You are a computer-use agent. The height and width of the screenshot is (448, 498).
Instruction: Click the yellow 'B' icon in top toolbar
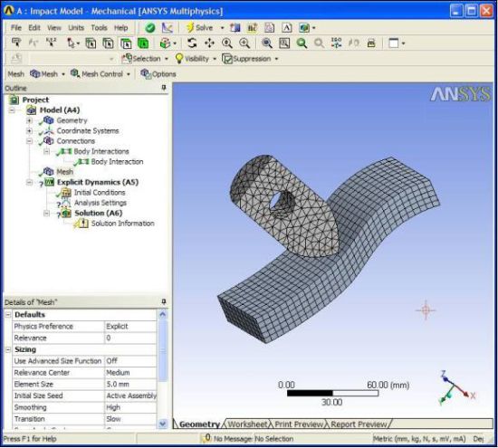[x=253, y=28]
